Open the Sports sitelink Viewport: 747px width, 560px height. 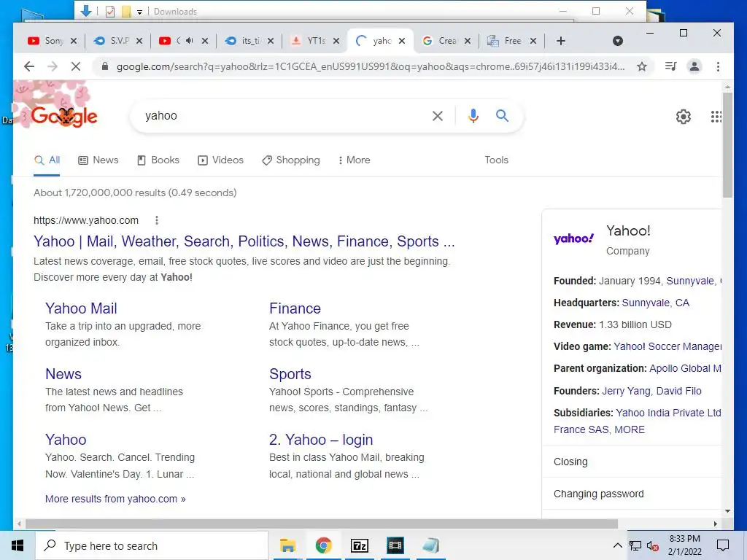pyautogui.click(x=290, y=374)
